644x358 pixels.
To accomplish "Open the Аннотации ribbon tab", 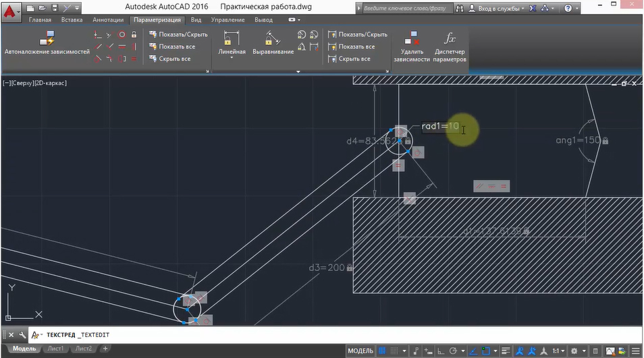I will [108, 20].
